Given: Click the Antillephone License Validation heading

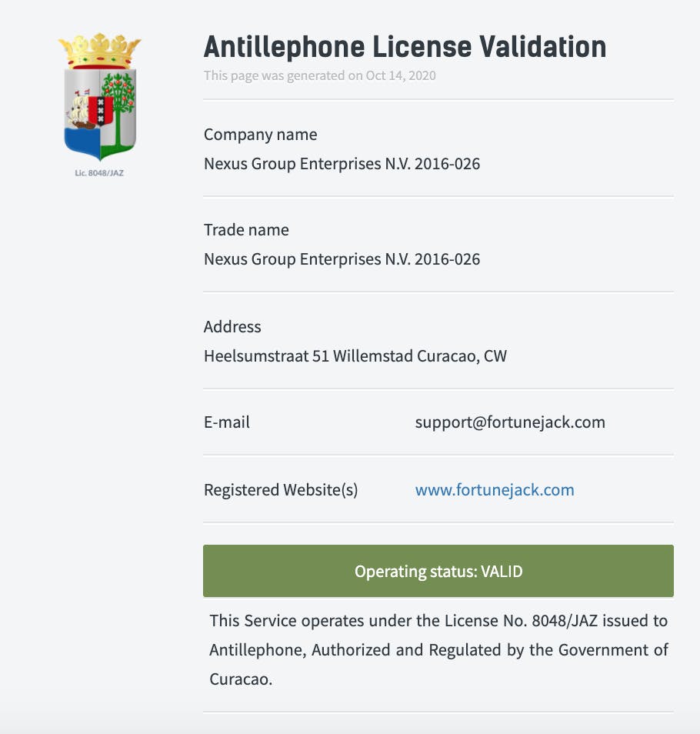Looking at the screenshot, I should click(x=405, y=47).
